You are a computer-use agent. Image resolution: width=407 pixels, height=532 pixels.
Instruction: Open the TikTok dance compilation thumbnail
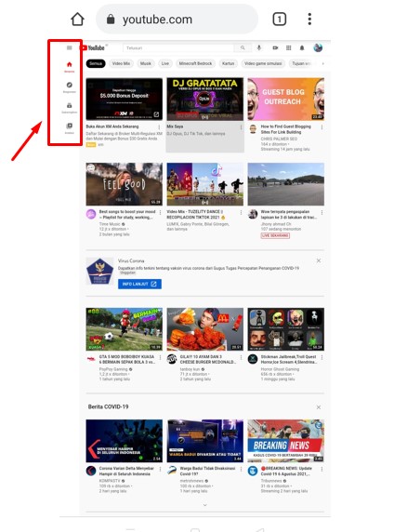coord(204,184)
